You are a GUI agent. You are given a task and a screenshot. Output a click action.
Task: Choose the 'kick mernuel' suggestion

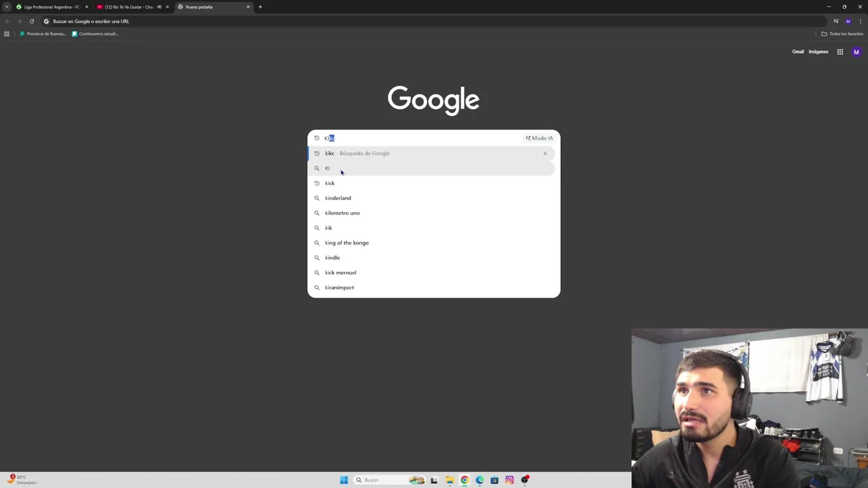(x=431, y=272)
